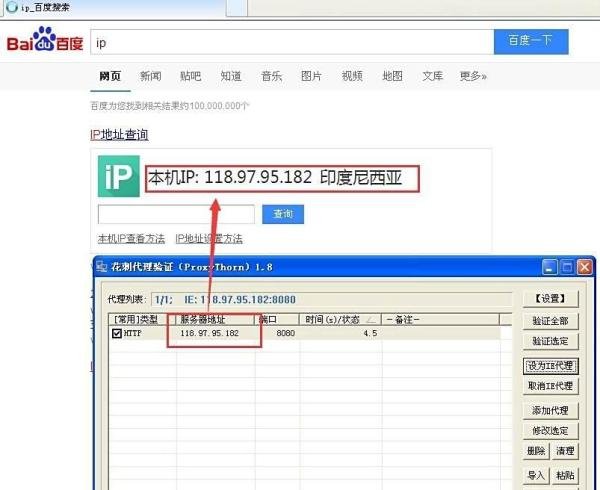Click the browser tab loading icon
The height and width of the screenshot is (490, 600).
[11, 7]
